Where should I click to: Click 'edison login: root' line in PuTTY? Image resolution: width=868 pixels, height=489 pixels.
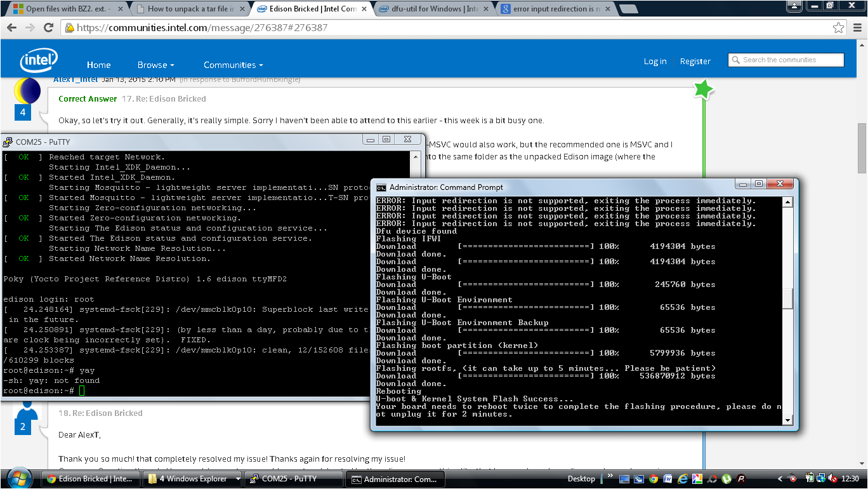[49, 299]
